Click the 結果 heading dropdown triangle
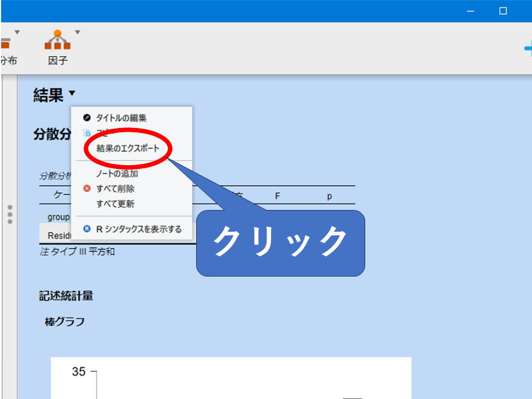This screenshot has height=399, width=532. point(72,94)
